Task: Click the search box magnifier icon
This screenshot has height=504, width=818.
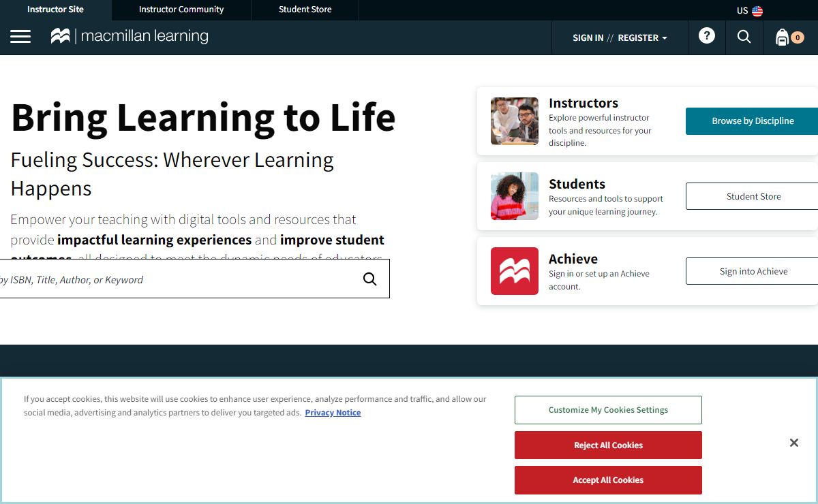Action: [370, 279]
